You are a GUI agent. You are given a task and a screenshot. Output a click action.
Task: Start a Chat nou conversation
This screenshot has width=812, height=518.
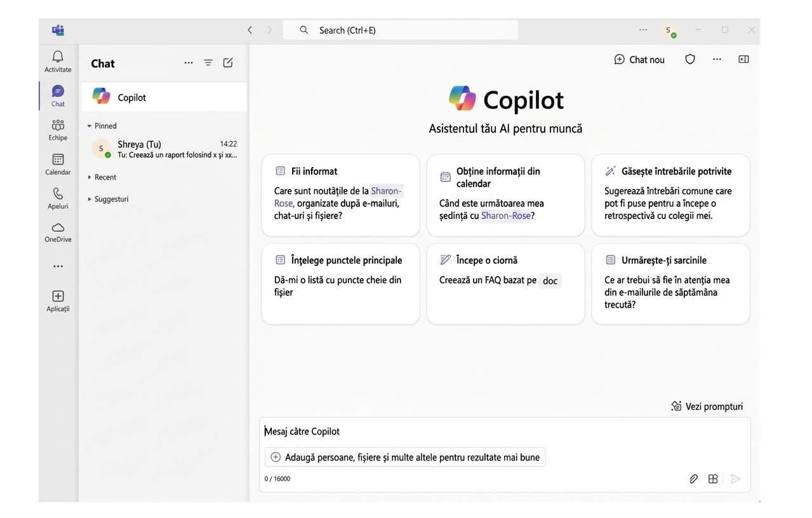(x=639, y=59)
